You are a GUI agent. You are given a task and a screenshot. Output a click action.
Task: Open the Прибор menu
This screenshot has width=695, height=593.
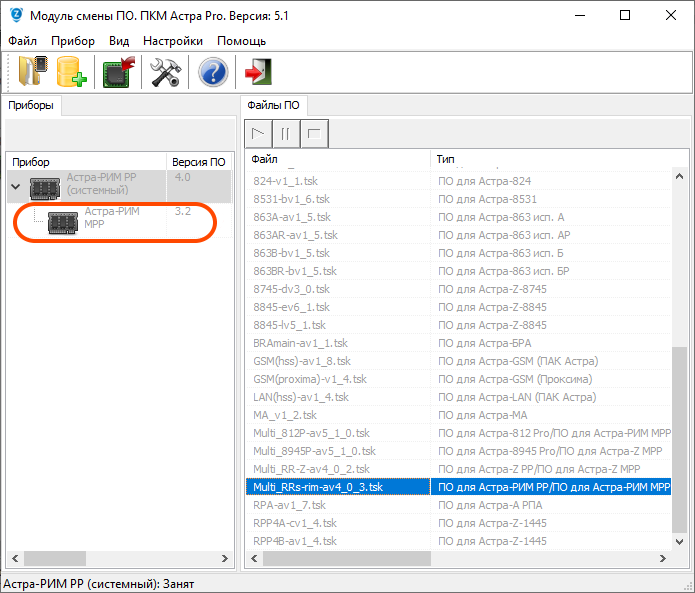pyautogui.click(x=71, y=41)
